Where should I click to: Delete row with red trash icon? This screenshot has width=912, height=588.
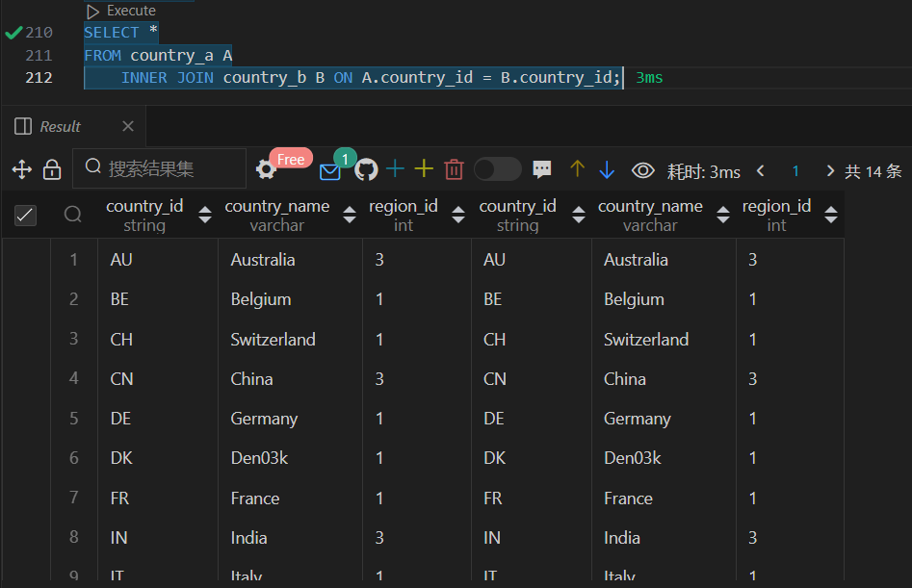click(454, 169)
